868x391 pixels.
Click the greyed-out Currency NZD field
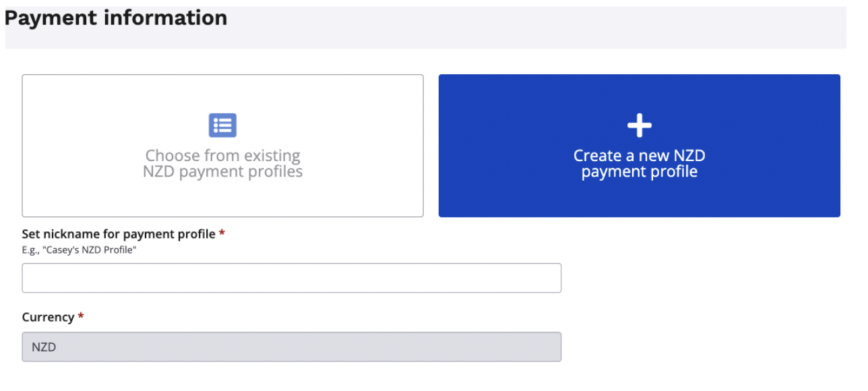coord(291,347)
